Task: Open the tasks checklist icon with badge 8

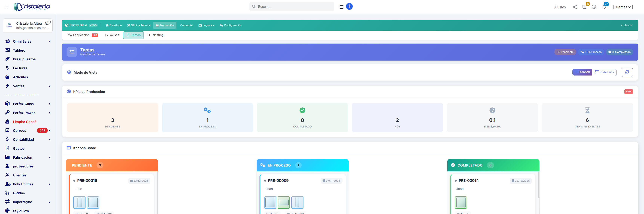Action: (x=584, y=7)
